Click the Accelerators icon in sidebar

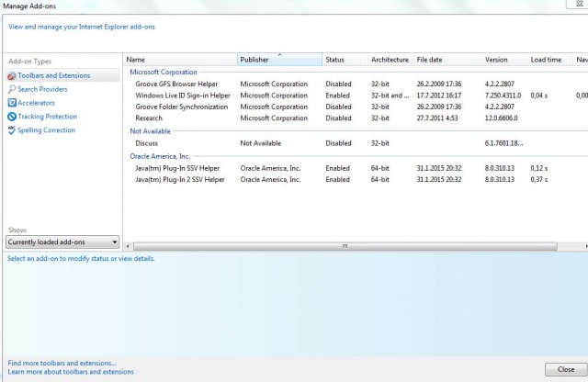click(x=12, y=103)
